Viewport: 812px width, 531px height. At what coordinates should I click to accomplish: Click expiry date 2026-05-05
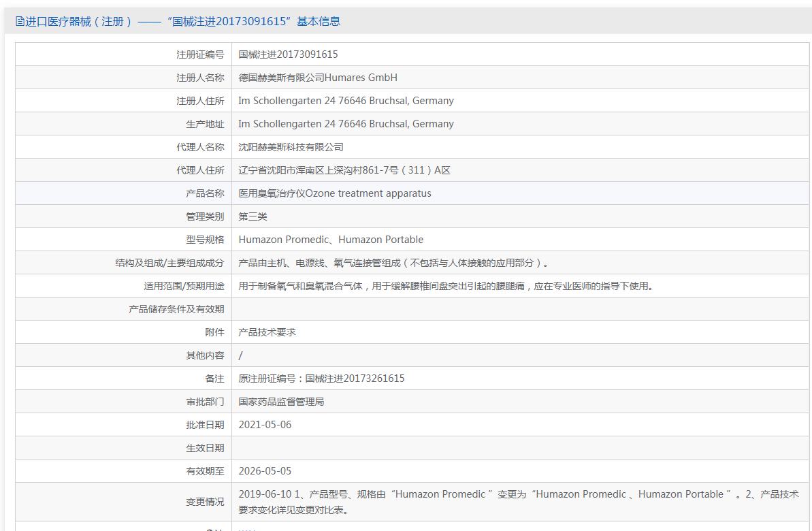point(265,471)
